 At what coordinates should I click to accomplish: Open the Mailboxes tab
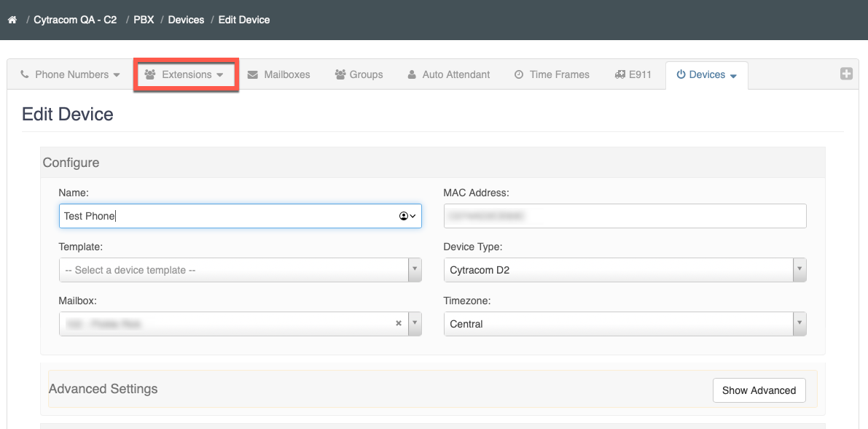tap(278, 74)
